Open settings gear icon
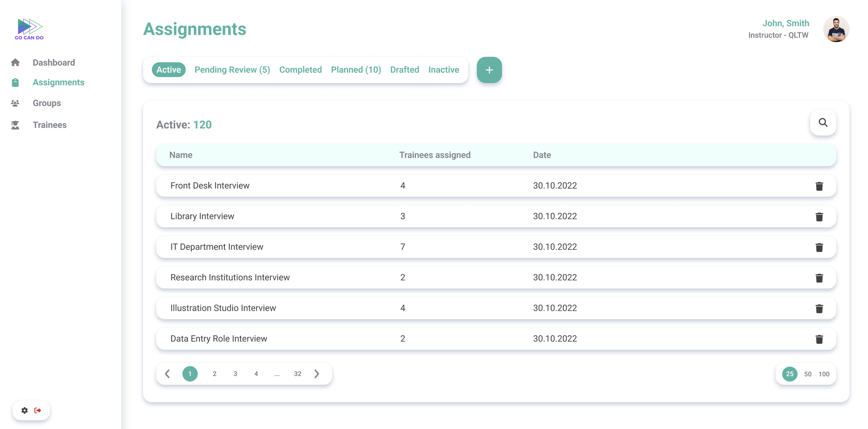Image resolution: width=868 pixels, height=429 pixels. (24, 410)
